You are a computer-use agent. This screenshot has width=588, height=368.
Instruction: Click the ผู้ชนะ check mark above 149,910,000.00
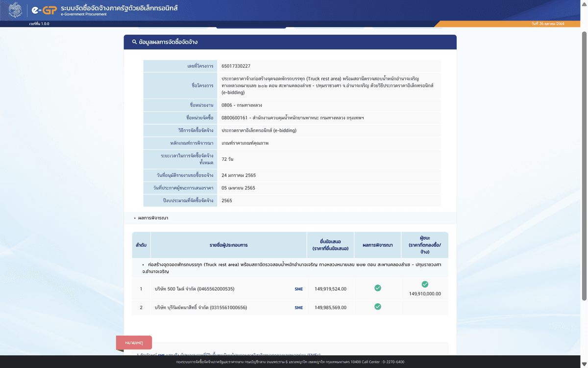click(425, 284)
